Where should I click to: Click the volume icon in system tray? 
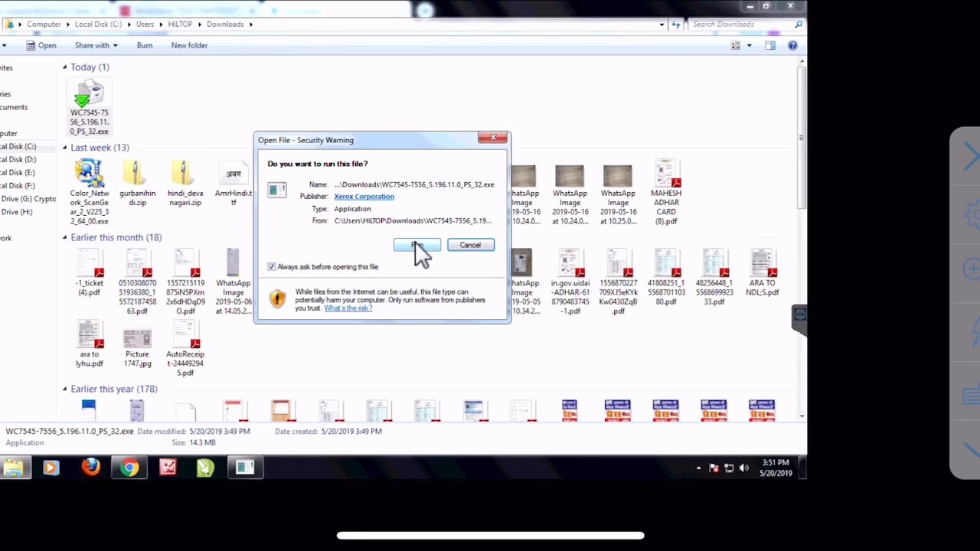coord(743,468)
